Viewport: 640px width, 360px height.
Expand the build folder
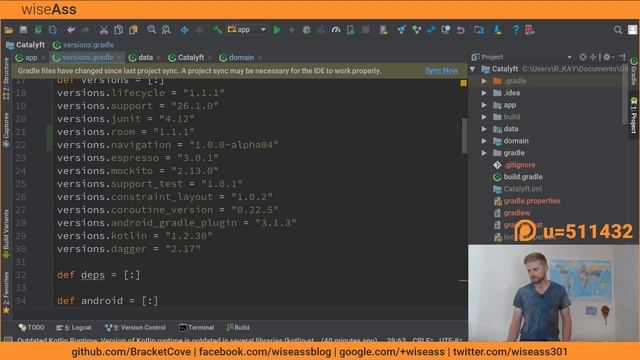tap(484, 117)
